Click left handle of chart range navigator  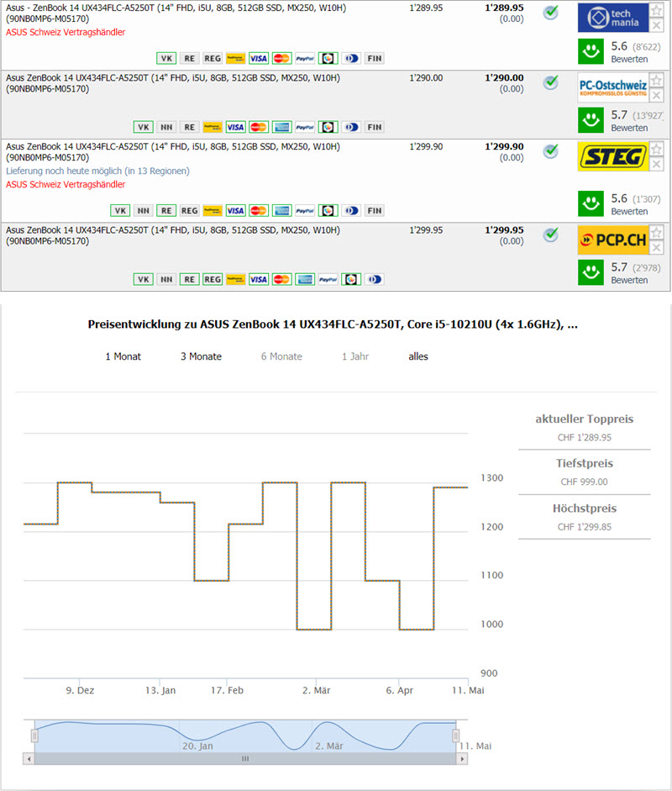click(34, 736)
